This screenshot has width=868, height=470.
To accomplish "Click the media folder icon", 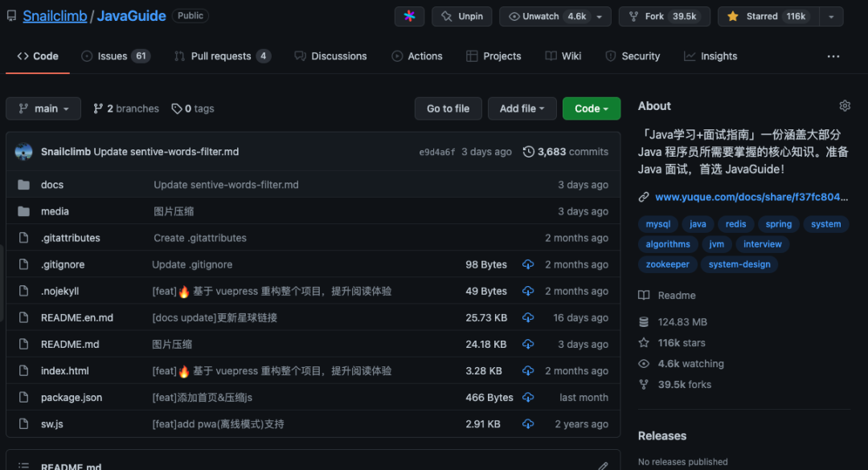I will coord(23,211).
